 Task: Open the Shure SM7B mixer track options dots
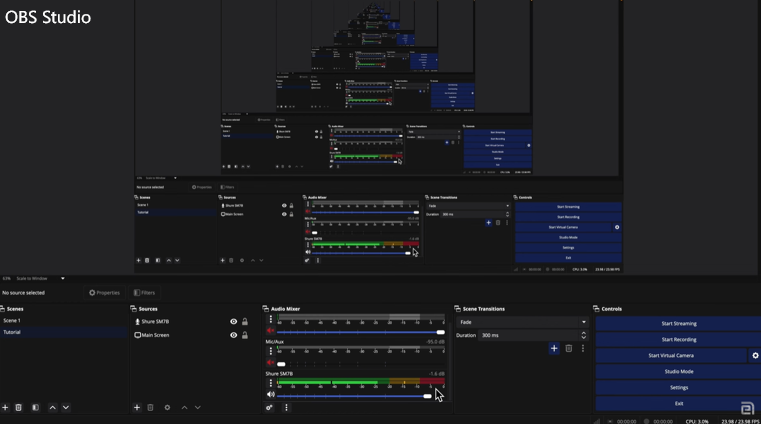point(271,383)
